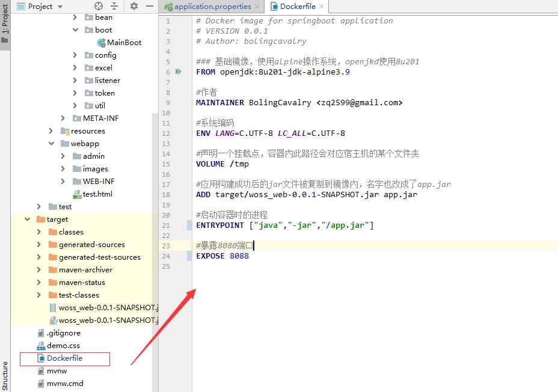The width and height of the screenshot is (558, 392).
Task: Expand the token folder
Action: [75, 93]
